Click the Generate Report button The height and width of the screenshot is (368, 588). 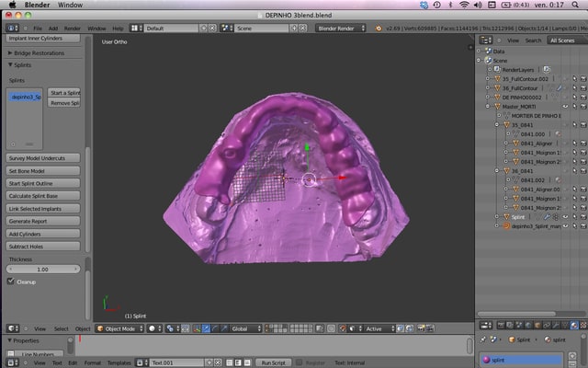pos(43,221)
